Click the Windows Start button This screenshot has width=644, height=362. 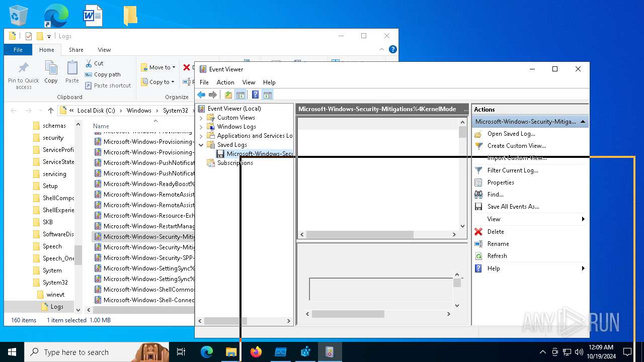[x=12, y=352]
